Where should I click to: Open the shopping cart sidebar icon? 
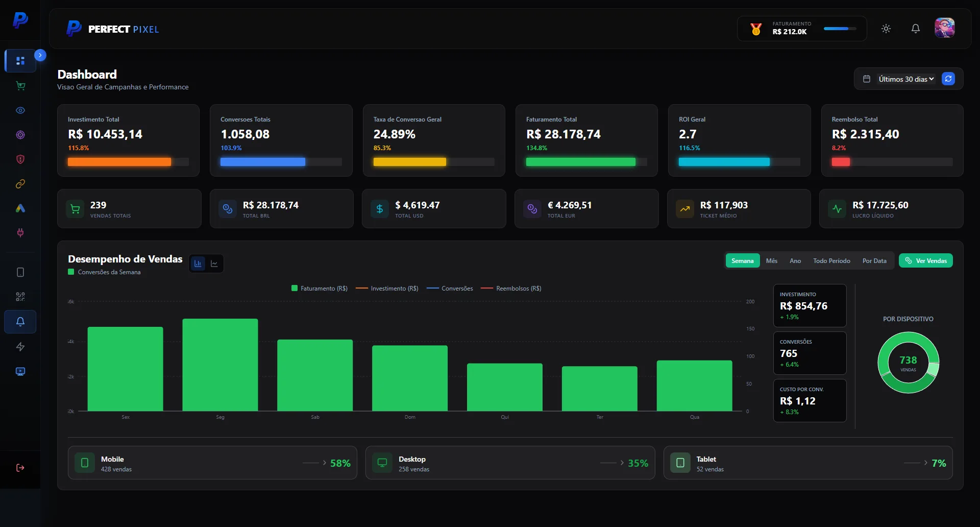pyautogui.click(x=20, y=86)
